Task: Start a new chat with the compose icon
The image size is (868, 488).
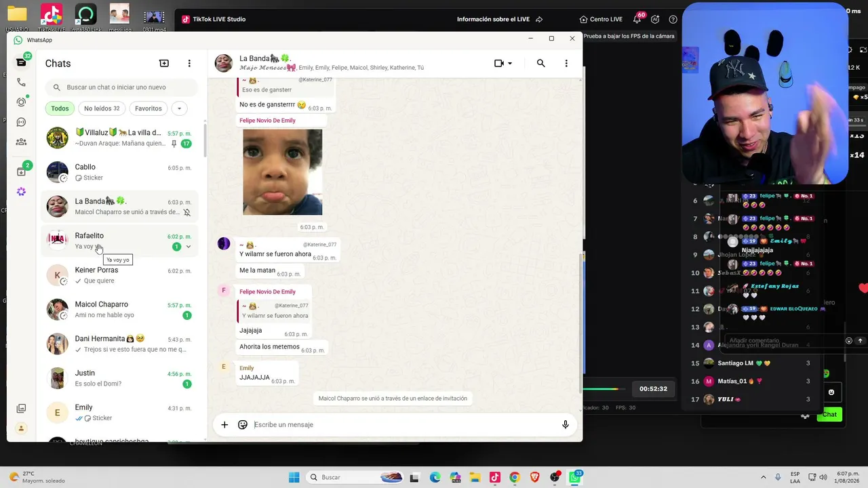Action: (x=164, y=63)
